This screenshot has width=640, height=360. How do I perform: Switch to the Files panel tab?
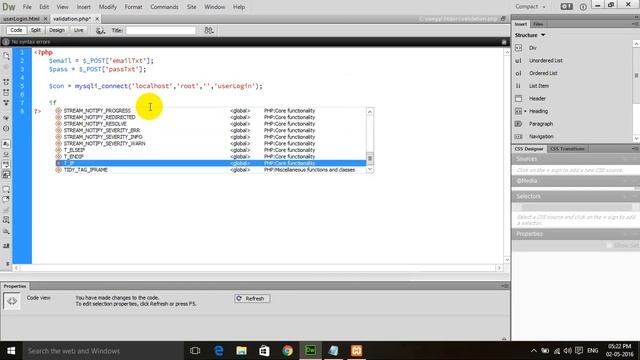pos(538,24)
